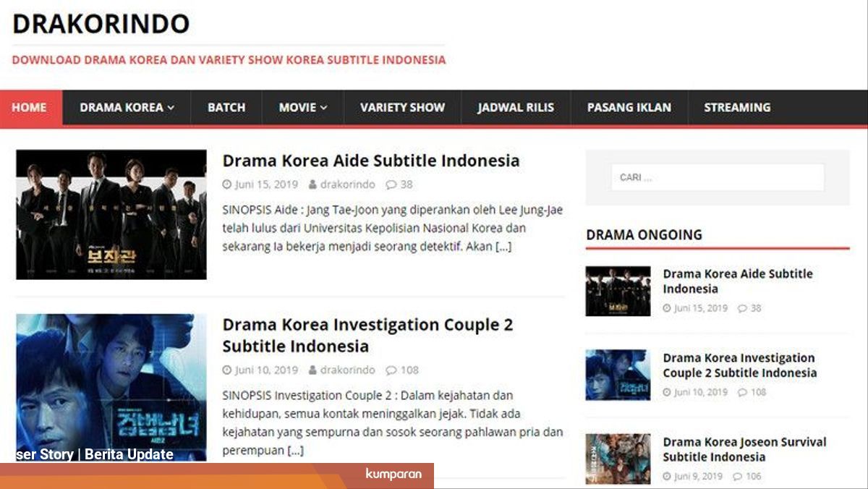Open the Aide poster thumbnail in main list
Screen dimensions: 868x489
111,215
